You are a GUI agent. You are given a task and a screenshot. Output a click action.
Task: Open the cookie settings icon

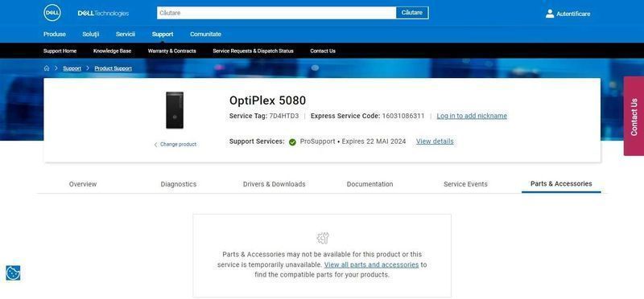point(13,272)
